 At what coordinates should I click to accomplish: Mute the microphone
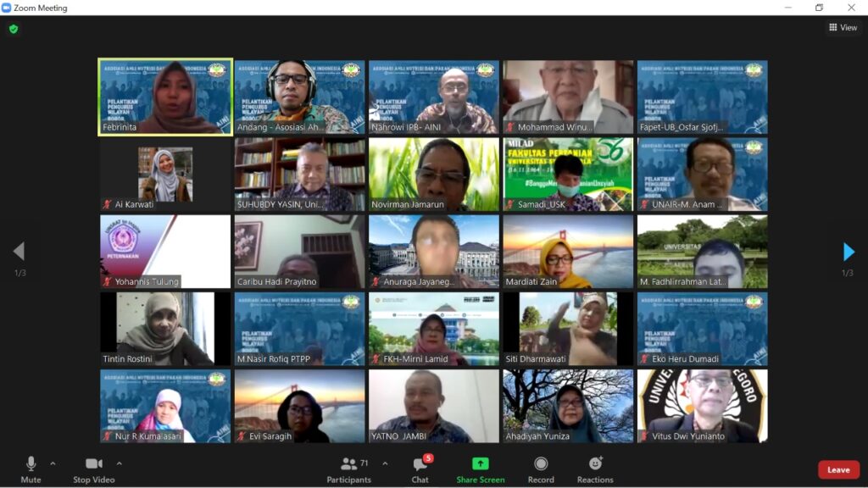[x=31, y=469]
